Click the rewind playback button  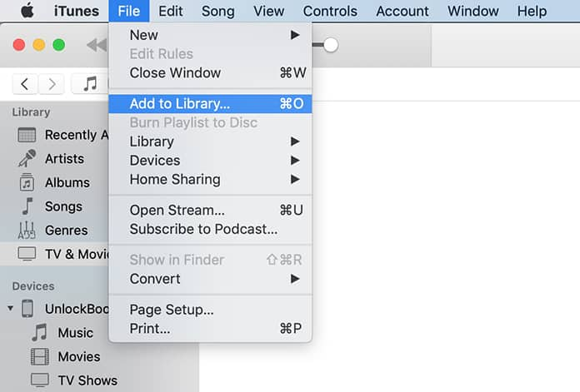pos(97,45)
